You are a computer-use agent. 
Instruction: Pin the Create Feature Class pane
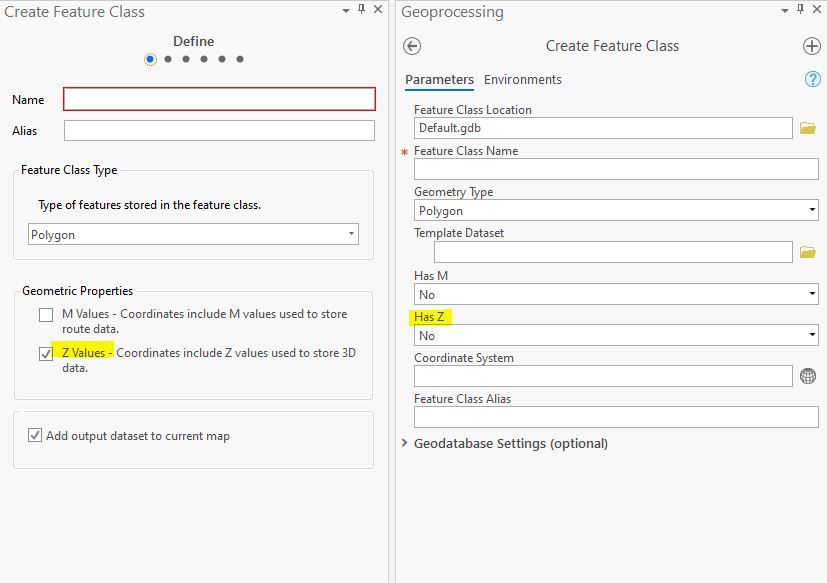point(361,10)
